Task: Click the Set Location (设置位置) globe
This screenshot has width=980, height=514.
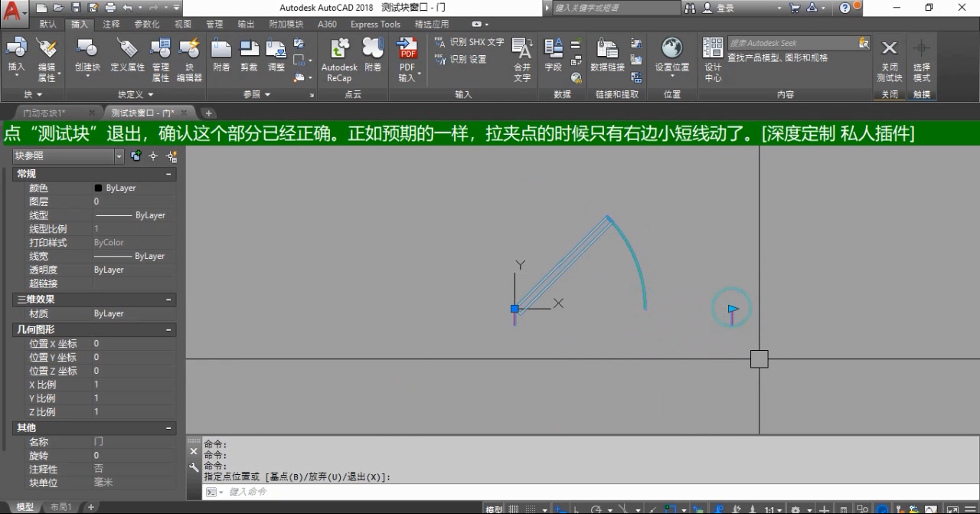Action: click(x=671, y=55)
